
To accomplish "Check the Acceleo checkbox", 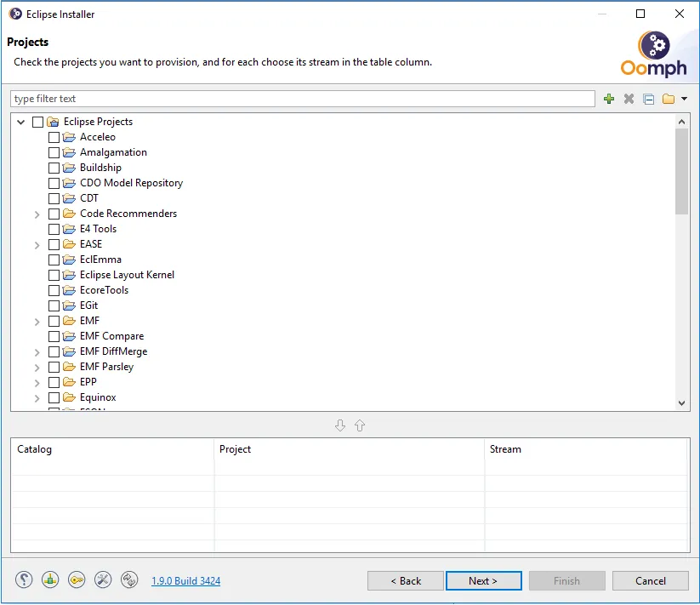I will point(54,138).
